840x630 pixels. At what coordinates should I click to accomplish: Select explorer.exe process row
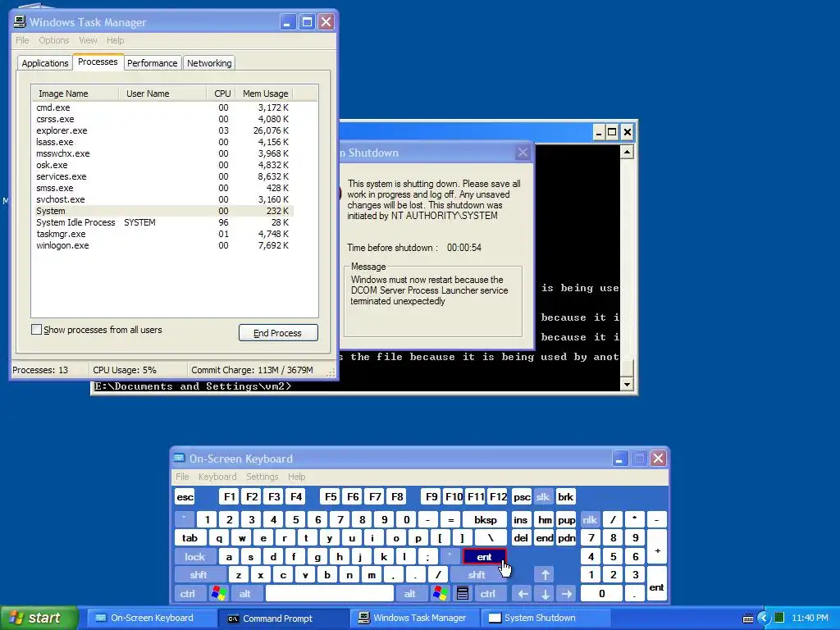click(163, 130)
